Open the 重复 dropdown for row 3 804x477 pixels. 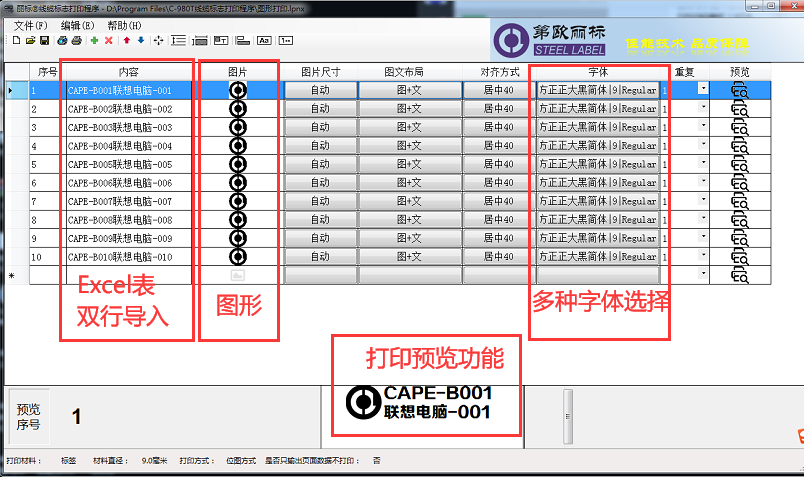click(703, 126)
